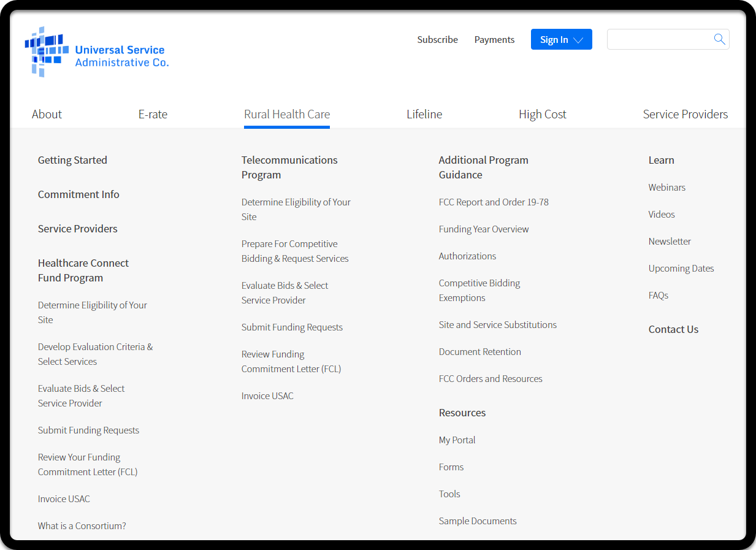The height and width of the screenshot is (550, 756).
Task: Select Webinars under Learn
Action: 666,188
